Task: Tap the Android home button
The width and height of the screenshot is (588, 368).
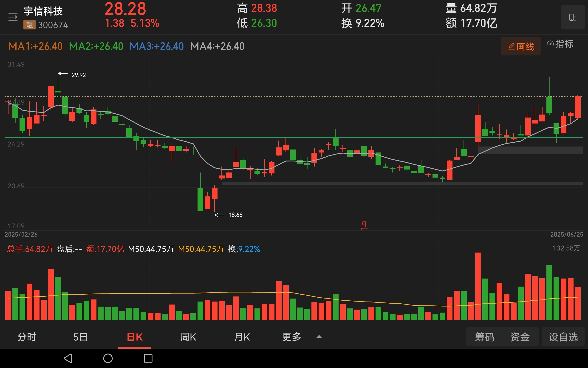Action: click(108, 358)
